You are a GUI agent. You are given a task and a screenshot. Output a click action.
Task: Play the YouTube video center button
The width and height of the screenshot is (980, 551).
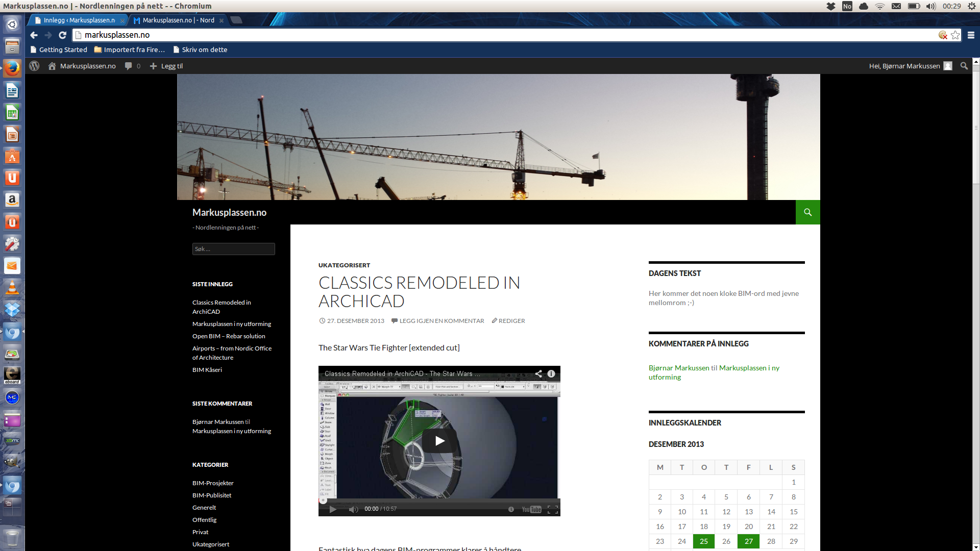439,441
